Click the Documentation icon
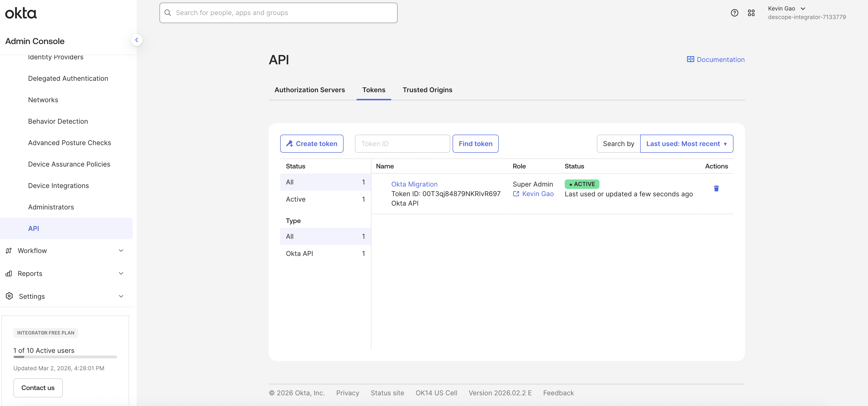 (690, 59)
